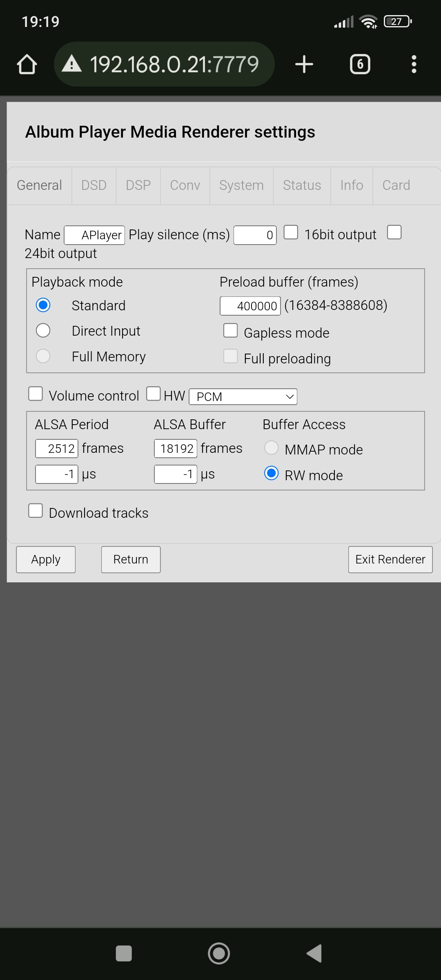Open the browser three-dot menu
441x980 pixels.
pos(414,65)
